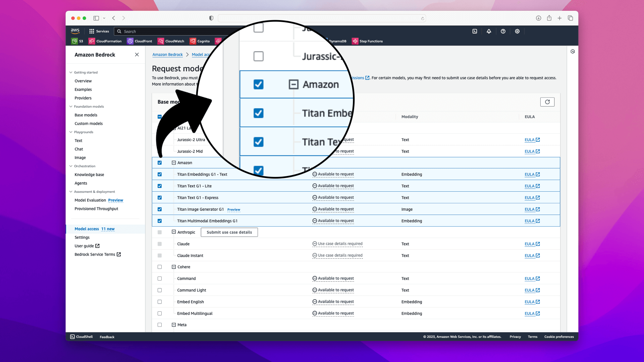The image size is (644, 362).
Task: Toggle Amazon provider checkbox on
Action: coord(160,163)
